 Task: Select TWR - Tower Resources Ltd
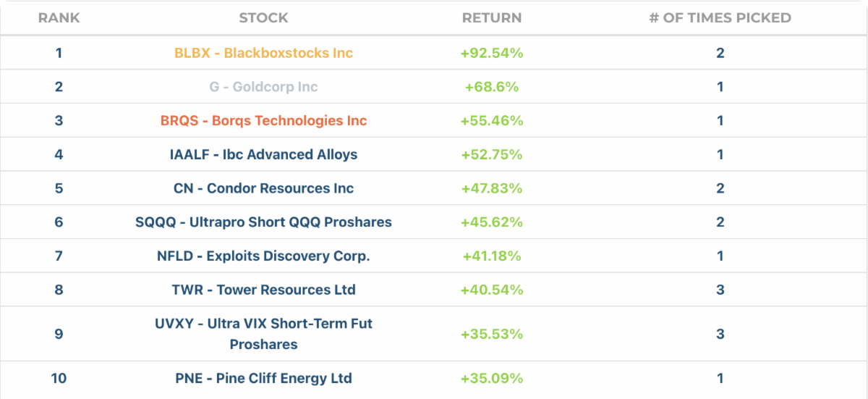point(263,290)
